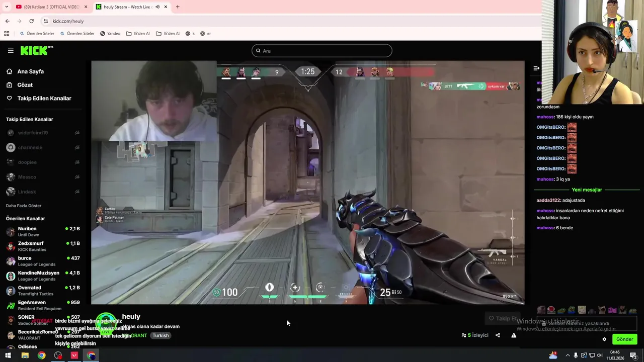Viewport: 644px width, 362px height.
Task: Open the Windows Start menu
Action: (8, 355)
